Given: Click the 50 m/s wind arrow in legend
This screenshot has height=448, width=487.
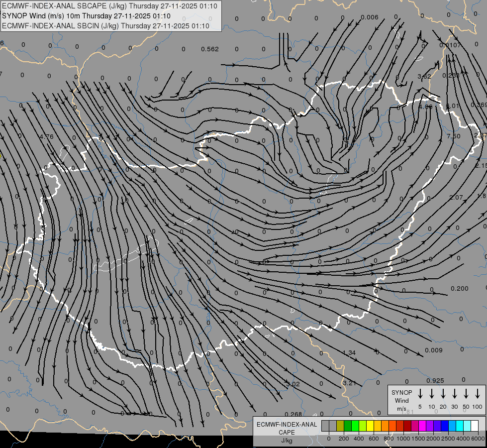Looking at the screenshot, I should pyautogui.click(x=466, y=394).
